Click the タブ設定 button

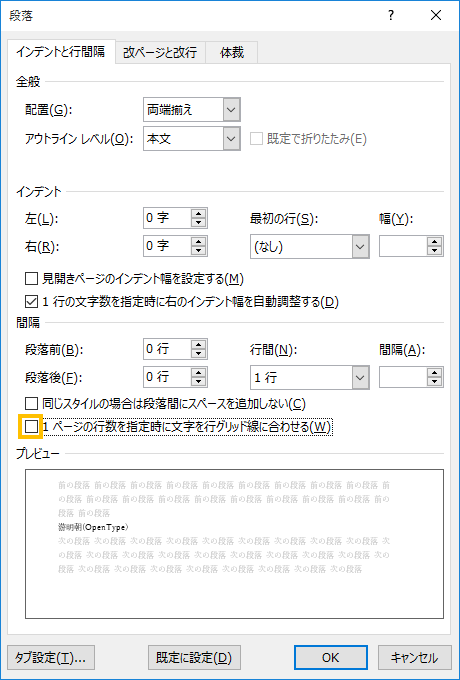(51, 658)
